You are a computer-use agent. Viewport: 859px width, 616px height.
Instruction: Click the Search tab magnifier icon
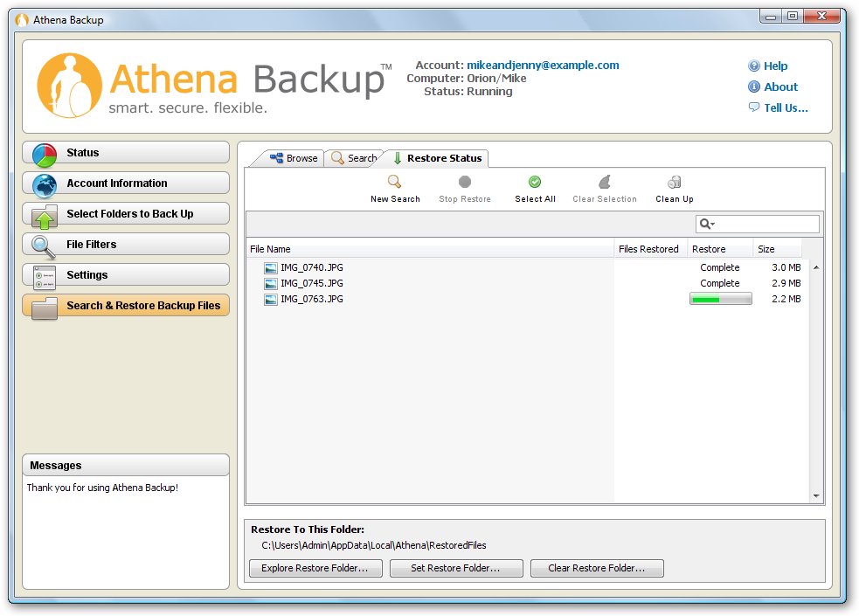pyautogui.click(x=337, y=157)
